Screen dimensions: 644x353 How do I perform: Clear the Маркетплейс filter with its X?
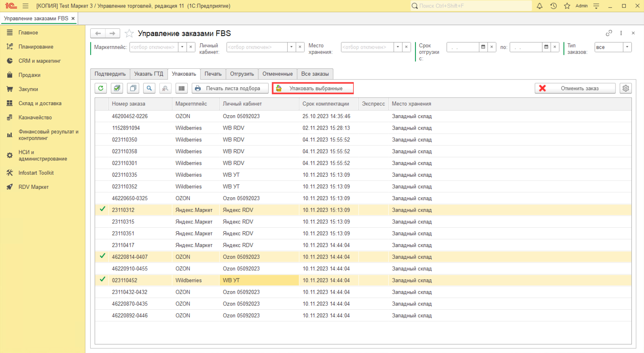tap(191, 47)
